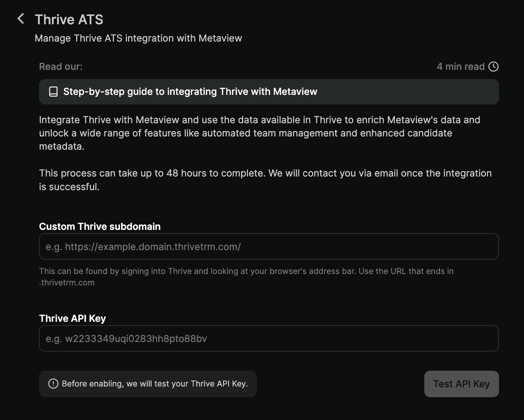Click the 'Before enabling' API key notice text
524x420 pixels.
[x=155, y=384]
